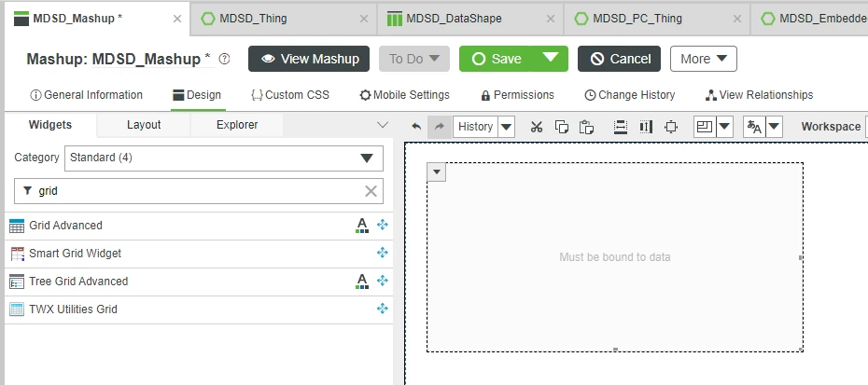Click the Smart Grid Widget icon
868x385 pixels.
pyautogui.click(x=17, y=254)
